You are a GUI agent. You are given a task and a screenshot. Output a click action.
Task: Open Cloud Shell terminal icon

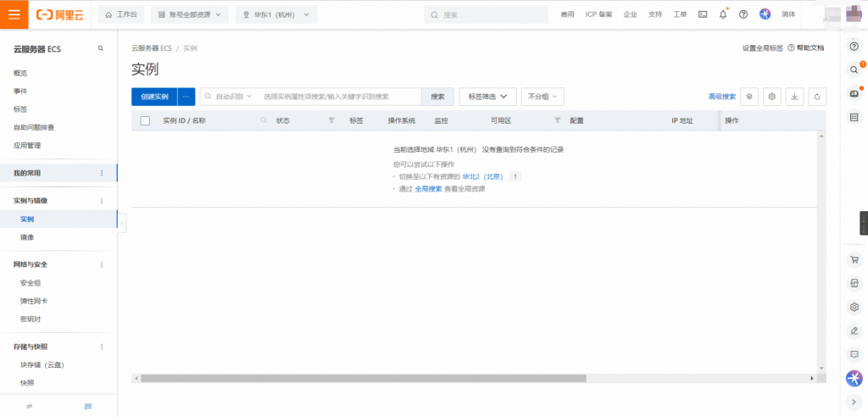(703, 14)
